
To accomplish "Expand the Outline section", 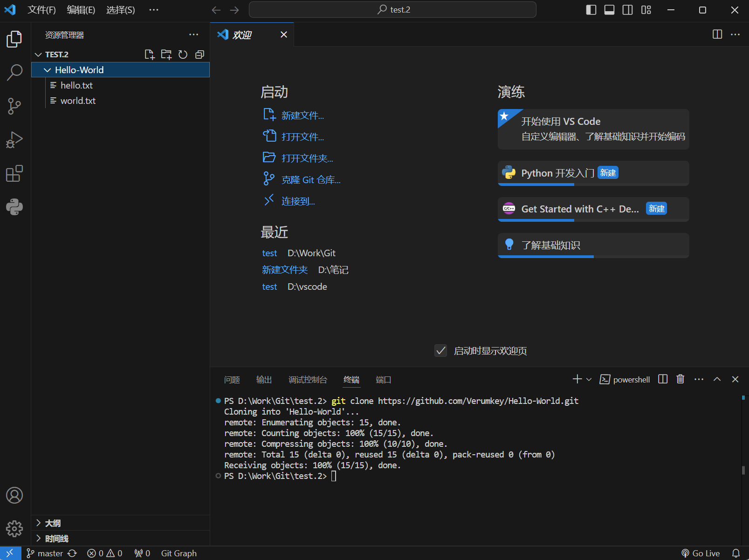I will 120,523.
